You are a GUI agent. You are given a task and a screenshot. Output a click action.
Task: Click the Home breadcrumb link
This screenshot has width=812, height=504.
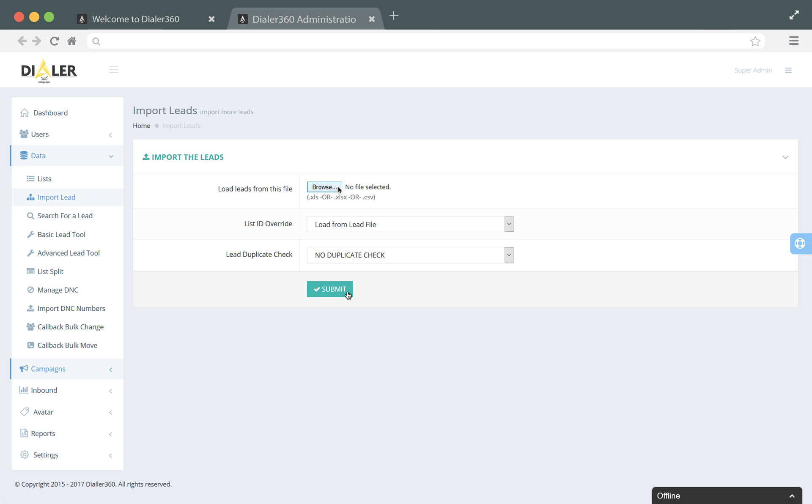(x=141, y=126)
